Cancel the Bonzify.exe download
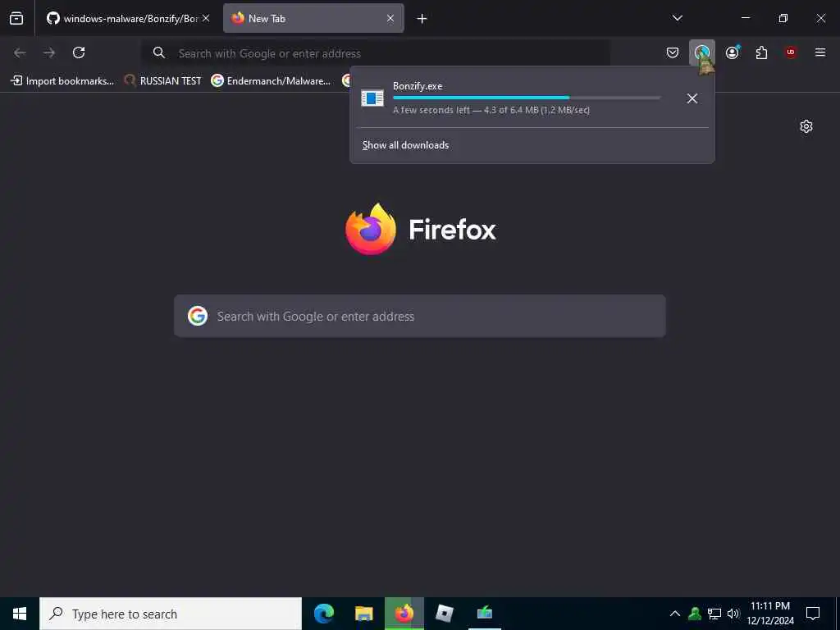This screenshot has height=630, width=840. tap(692, 98)
